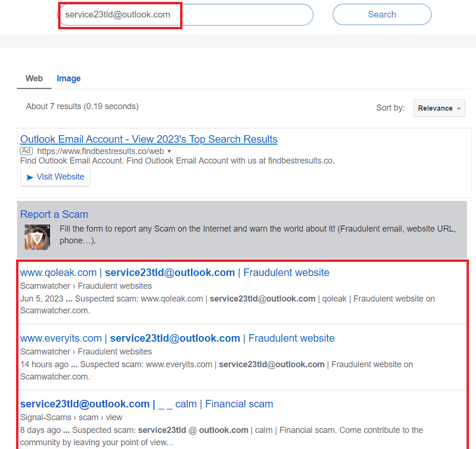
Task: Click the Report a Scam shield thumbnail
Action: point(37,237)
